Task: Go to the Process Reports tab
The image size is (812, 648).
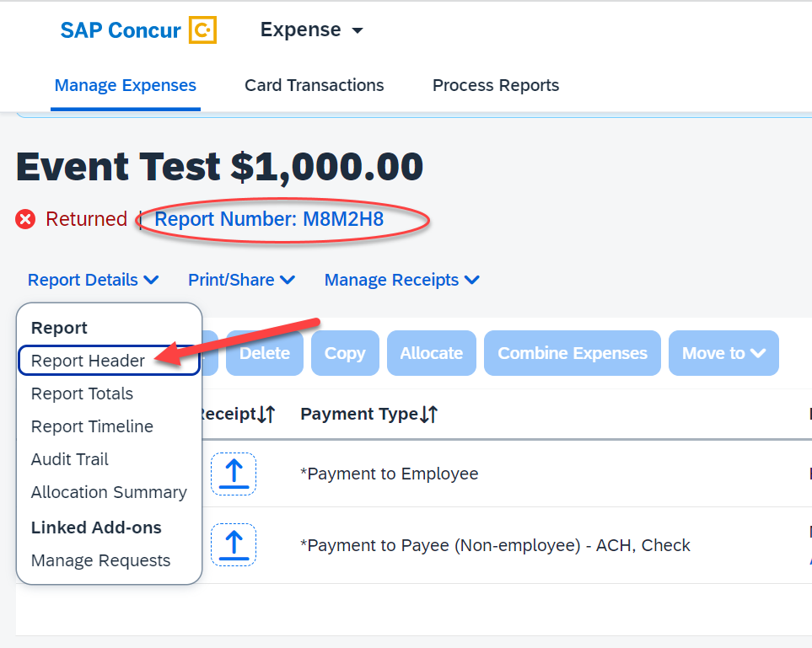Action: pos(495,85)
